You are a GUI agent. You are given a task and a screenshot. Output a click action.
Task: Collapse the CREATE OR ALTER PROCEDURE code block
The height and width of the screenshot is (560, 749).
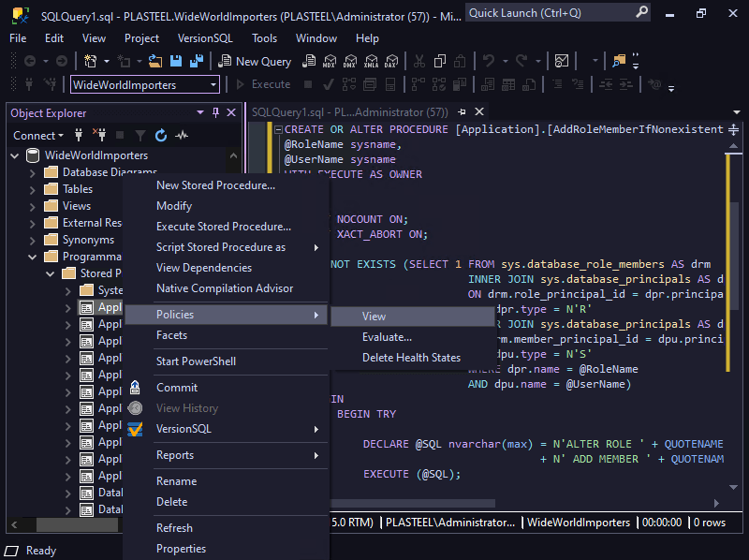pos(278,129)
